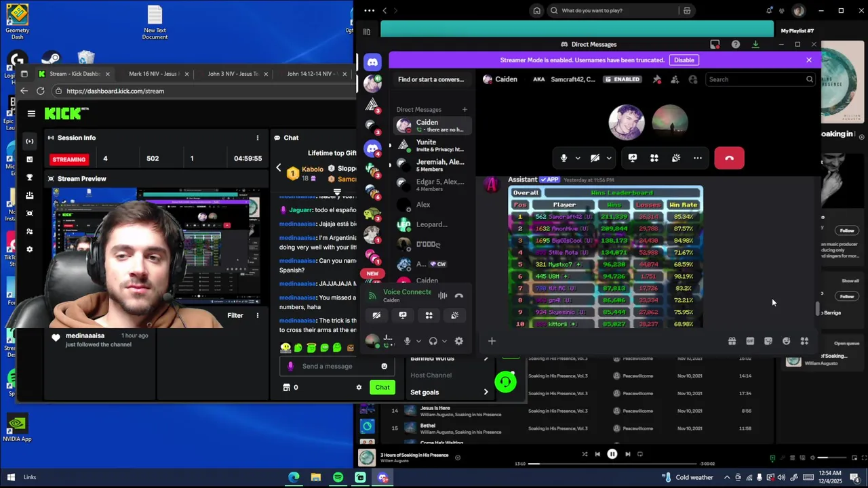The width and height of the screenshot is (868, 488).
Task: Open Kick sidebar settings gear
Action: point(29,249)
